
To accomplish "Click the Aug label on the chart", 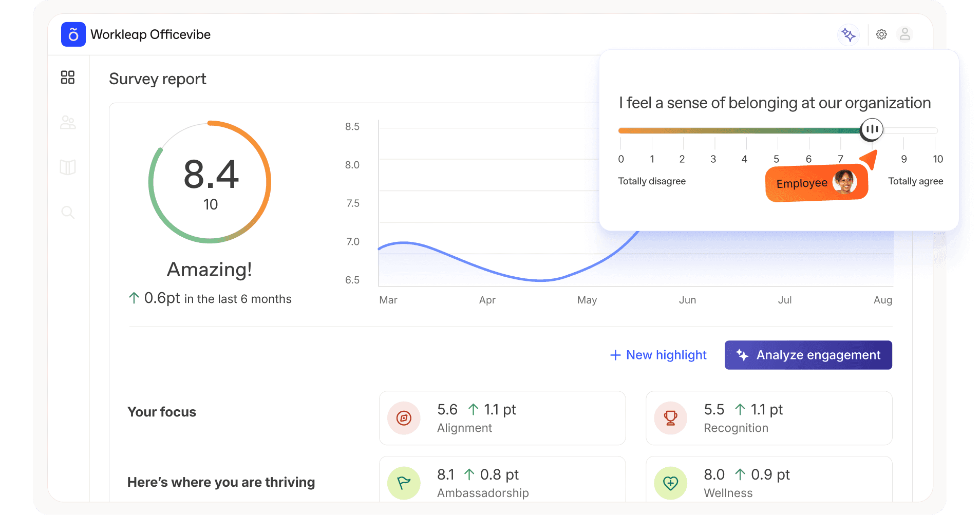I will tap(883, 300).
